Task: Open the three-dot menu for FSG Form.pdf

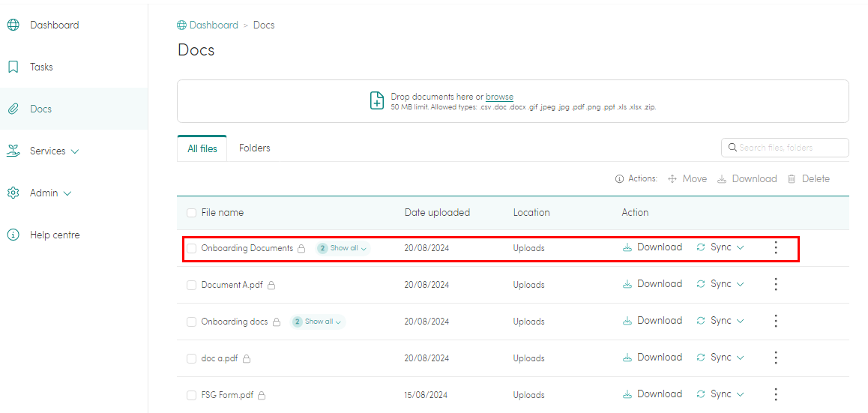Action: click(x=775, y=394)
